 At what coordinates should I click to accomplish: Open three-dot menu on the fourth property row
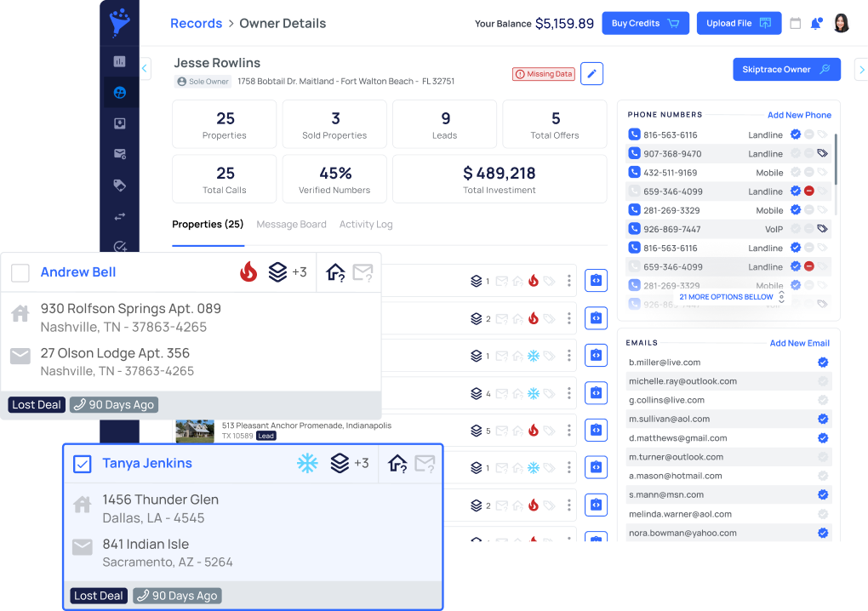(569, 393)
